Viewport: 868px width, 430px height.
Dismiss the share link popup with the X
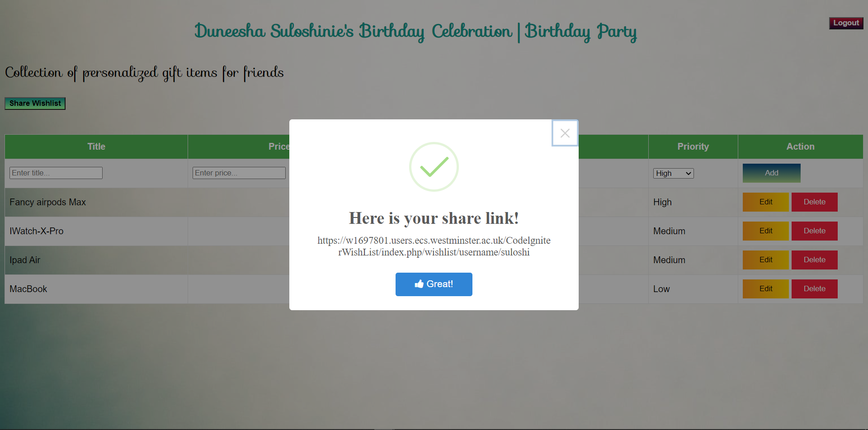pos(565,133)
